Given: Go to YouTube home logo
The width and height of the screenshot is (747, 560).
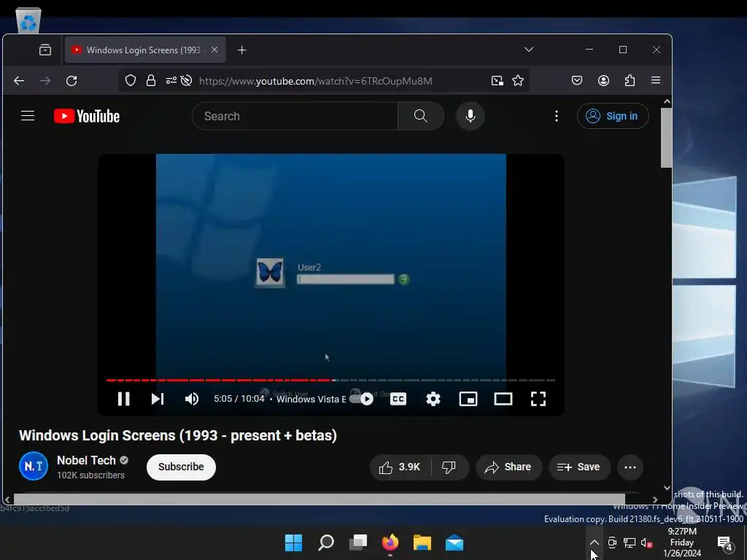Looking at the screenshot, I should coord(87,116).
